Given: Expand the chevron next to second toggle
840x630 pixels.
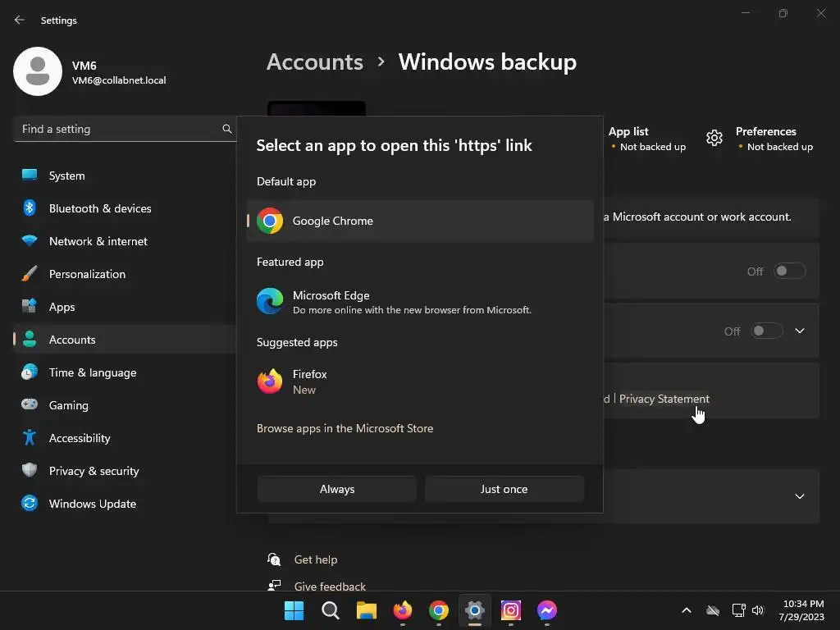Looking at the screenshot, I should pos(800,331).
